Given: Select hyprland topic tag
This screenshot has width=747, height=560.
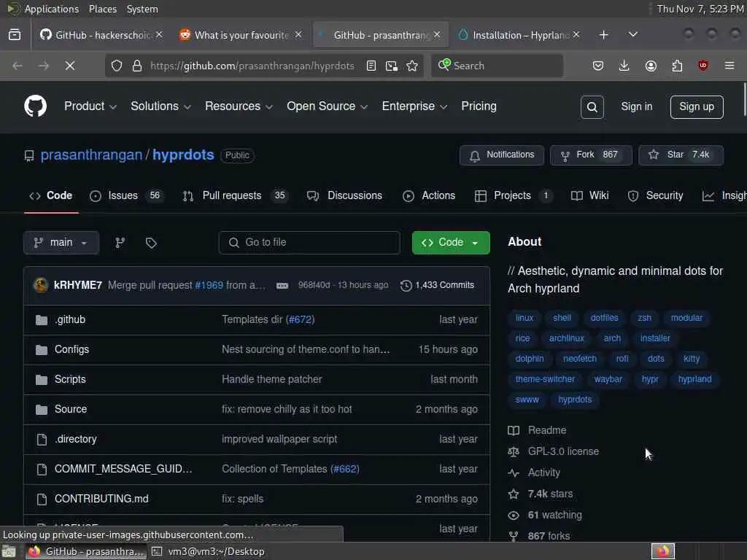Looking at the screenshot, I should [694, 379].
